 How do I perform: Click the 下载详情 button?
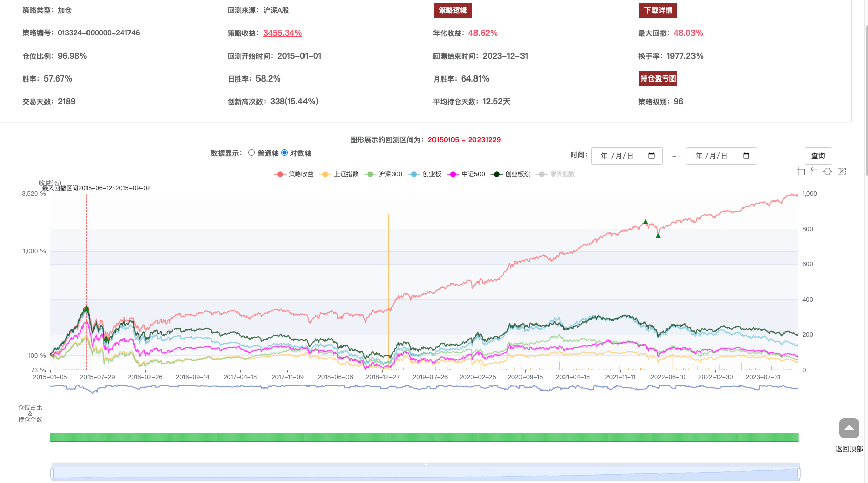click(658, 10)
